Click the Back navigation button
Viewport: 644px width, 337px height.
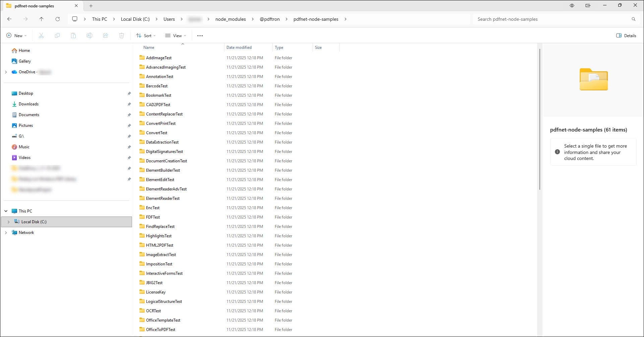tap(9, 19)
